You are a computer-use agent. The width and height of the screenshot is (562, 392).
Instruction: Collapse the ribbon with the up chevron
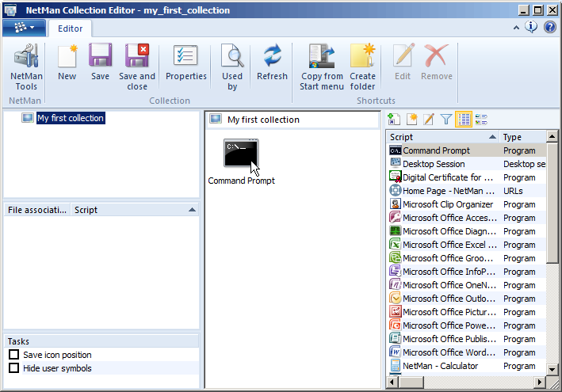[516, 28]
